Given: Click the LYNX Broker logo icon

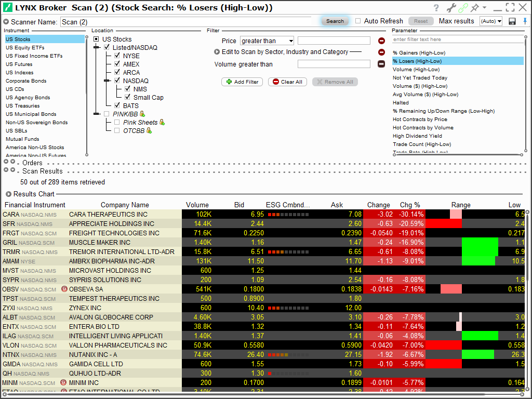Looking at the screenshot, I should (7, 7).
